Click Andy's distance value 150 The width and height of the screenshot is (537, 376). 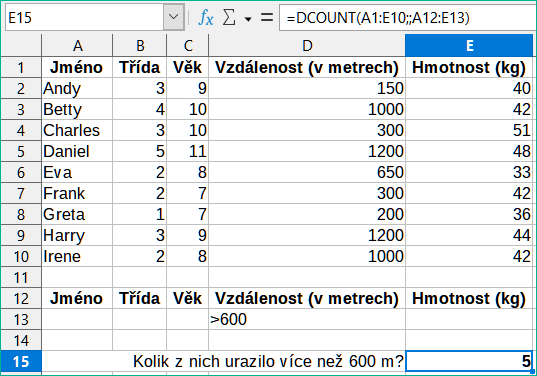307,88
